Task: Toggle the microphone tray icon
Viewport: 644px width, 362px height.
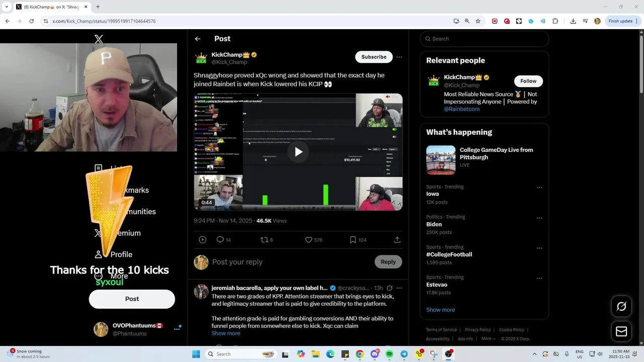Action: coord(567,354)
